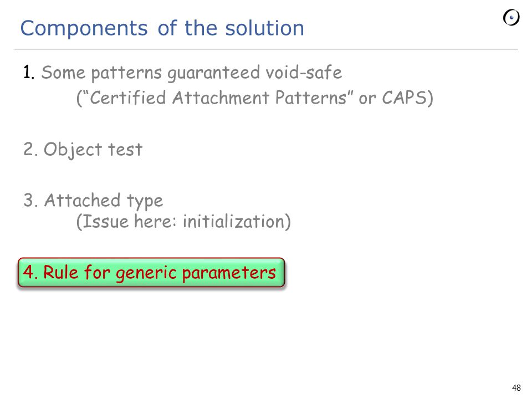Select the numeral 4 in the green box
This screenshot has width=532, height=399.
tap(28, 272)
